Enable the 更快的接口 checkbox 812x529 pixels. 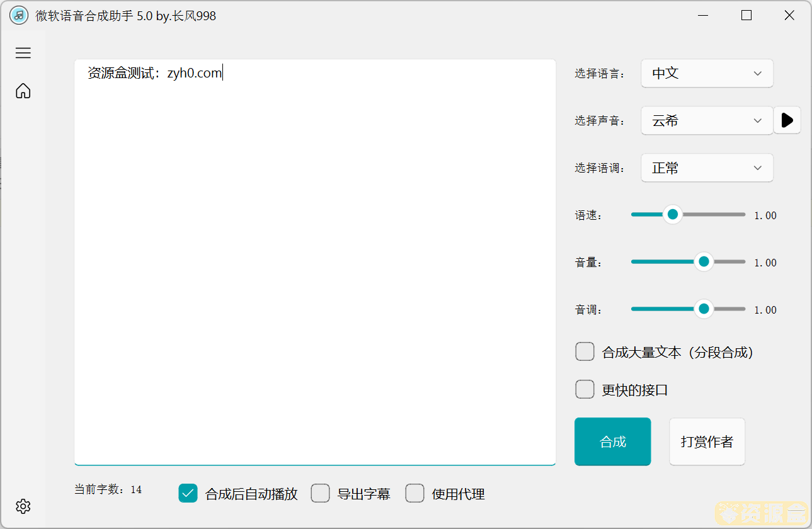585,389
